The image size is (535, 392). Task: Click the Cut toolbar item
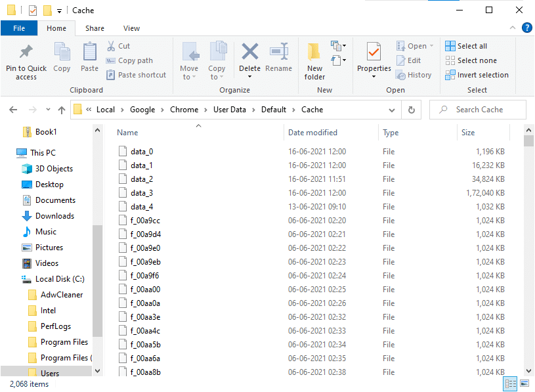click(x=118, y=45)
